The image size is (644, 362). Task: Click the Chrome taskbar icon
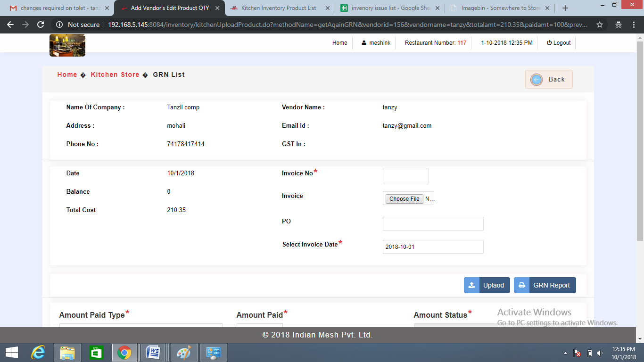pyautogui.click(x=124, y=353)
